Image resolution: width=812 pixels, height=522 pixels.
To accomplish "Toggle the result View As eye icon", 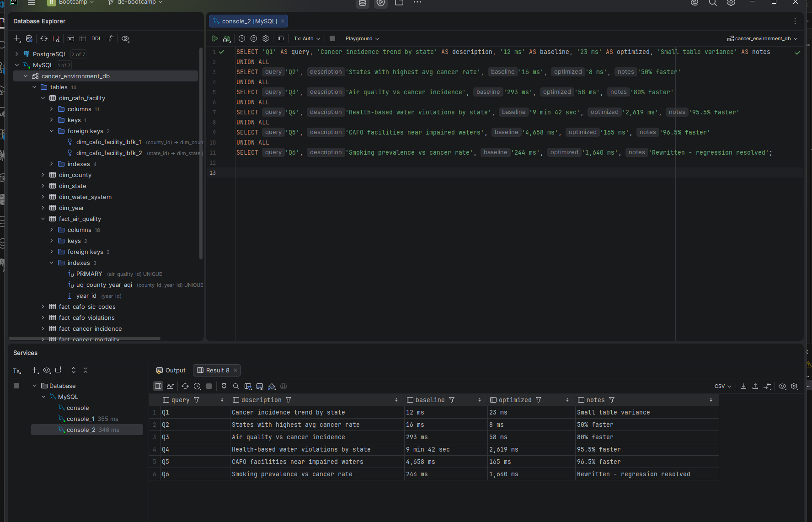I will (783, 386).
